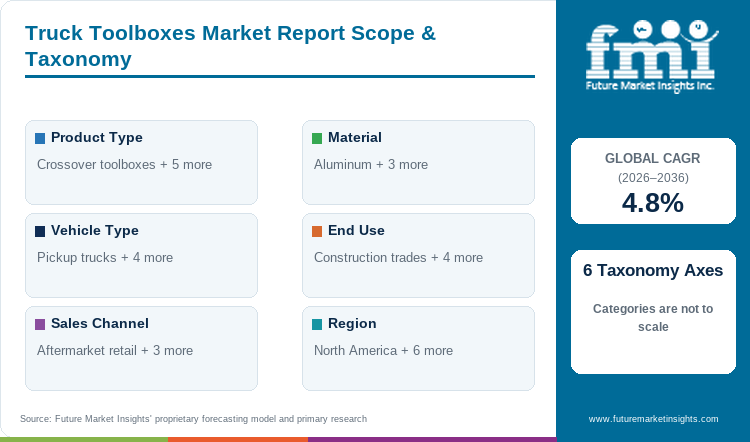Click 'Construction trades + 4 more' text
The image size is (750, 442).
[x=398, y=257]
